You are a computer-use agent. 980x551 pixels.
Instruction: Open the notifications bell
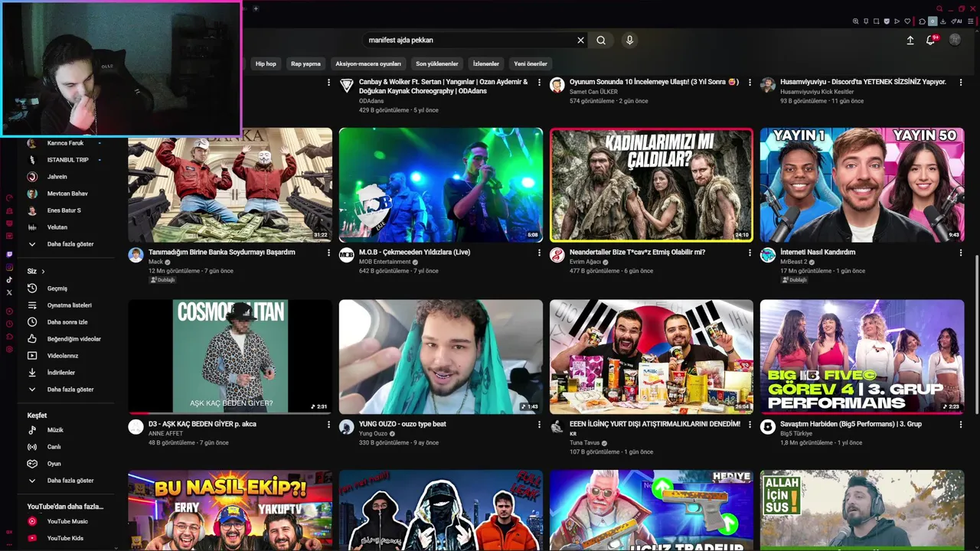(931, 41)
